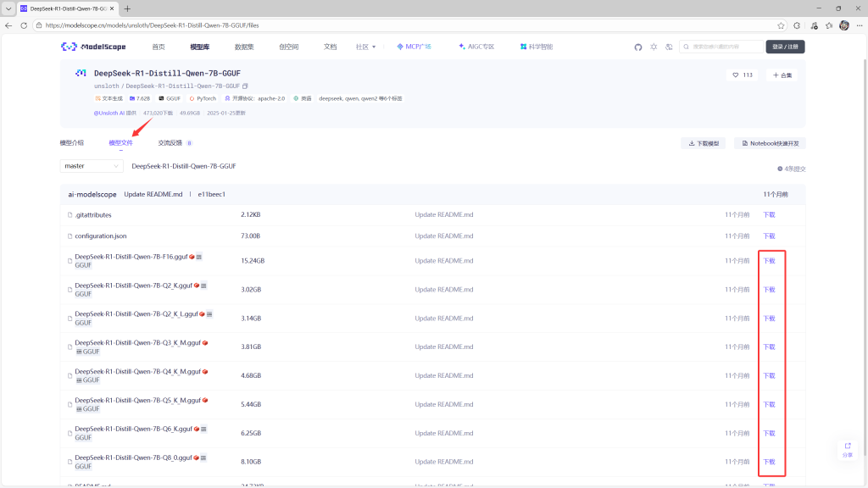The width and height of the screenshot is (868, 488).
Task: Open the configuration.json file
Action: tap(100, 236)
